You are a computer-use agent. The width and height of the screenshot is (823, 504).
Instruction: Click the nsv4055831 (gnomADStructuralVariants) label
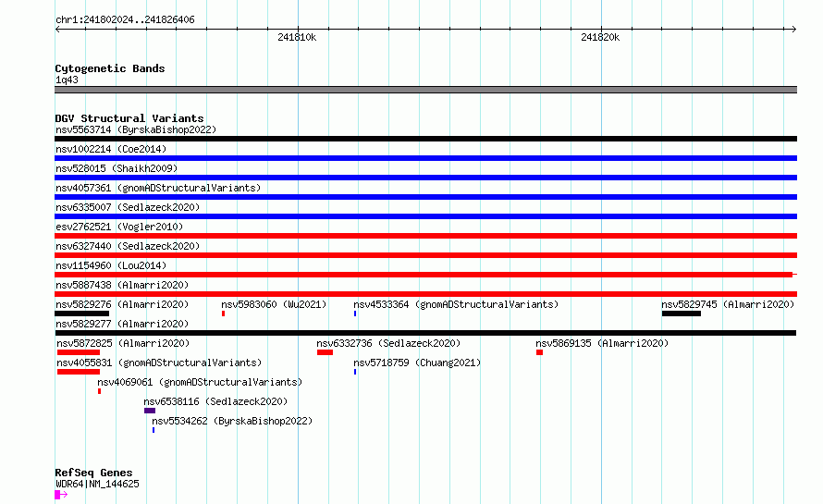coord(159,363)
